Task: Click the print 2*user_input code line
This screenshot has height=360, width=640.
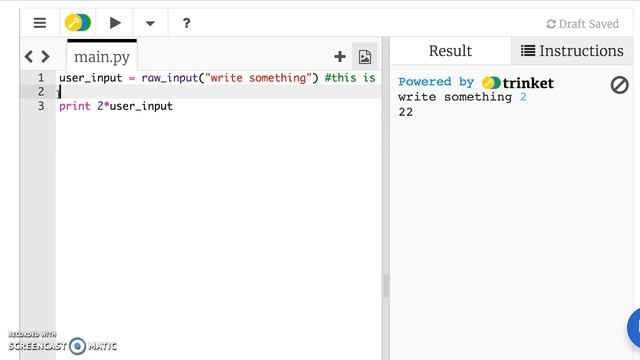Action: click(116, 106)
